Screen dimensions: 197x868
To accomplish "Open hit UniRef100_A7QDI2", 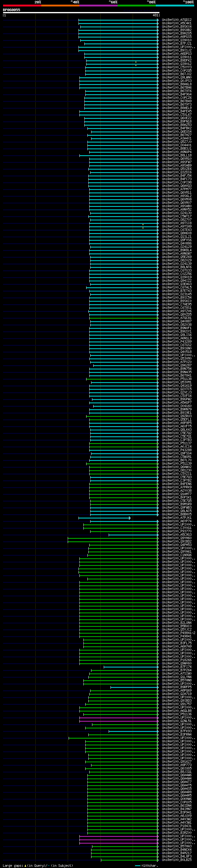I will coord(176,20).
